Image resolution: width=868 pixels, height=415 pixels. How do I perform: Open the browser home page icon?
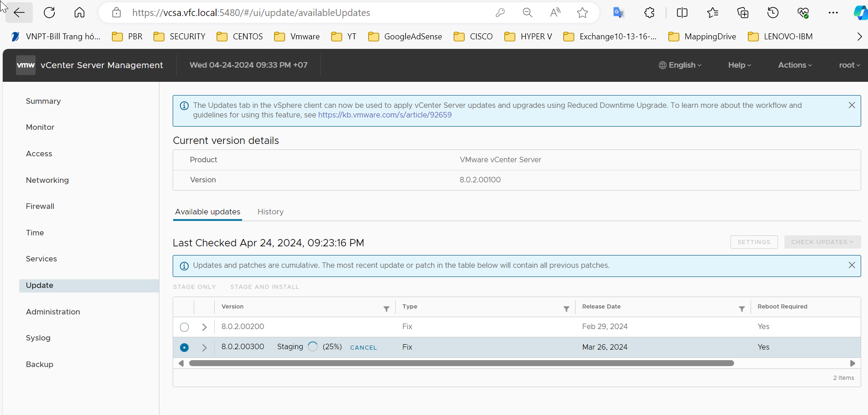coord(79,13)
